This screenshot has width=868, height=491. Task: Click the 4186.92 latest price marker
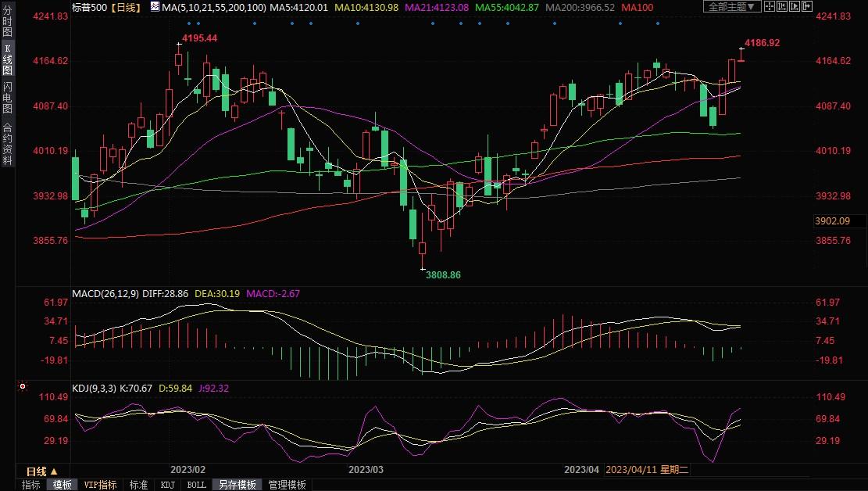coord(763,43)
